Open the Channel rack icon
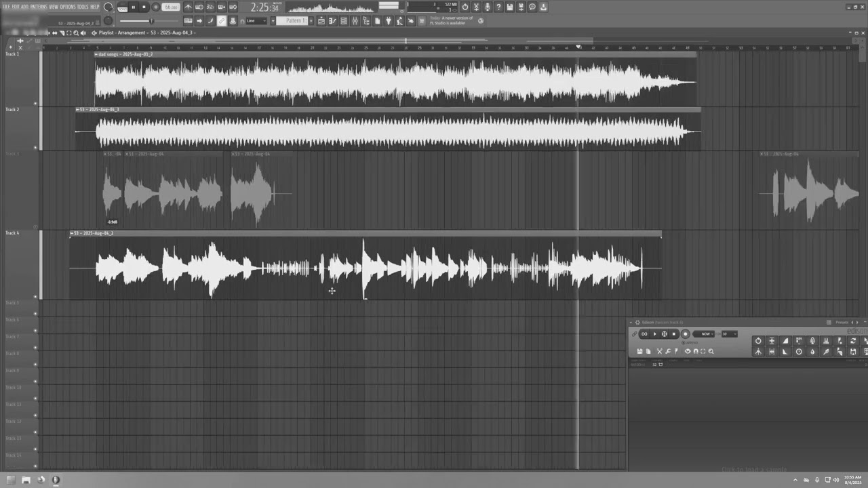The image size is (868, 488). (x=344, y=21)
